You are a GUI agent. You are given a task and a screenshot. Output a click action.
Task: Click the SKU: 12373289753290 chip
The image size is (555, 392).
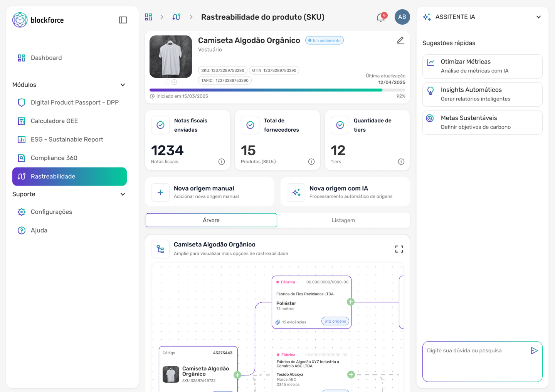click(x=223, y=70)
